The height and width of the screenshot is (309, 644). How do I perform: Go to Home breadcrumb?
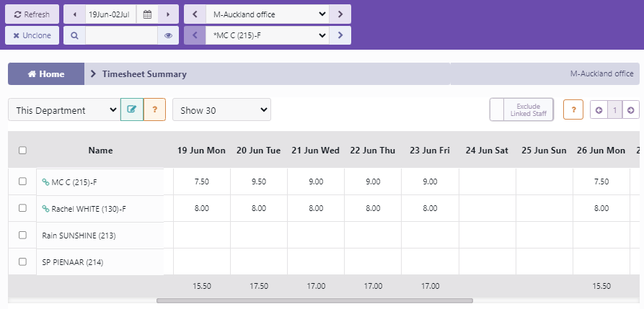point(46,74)
